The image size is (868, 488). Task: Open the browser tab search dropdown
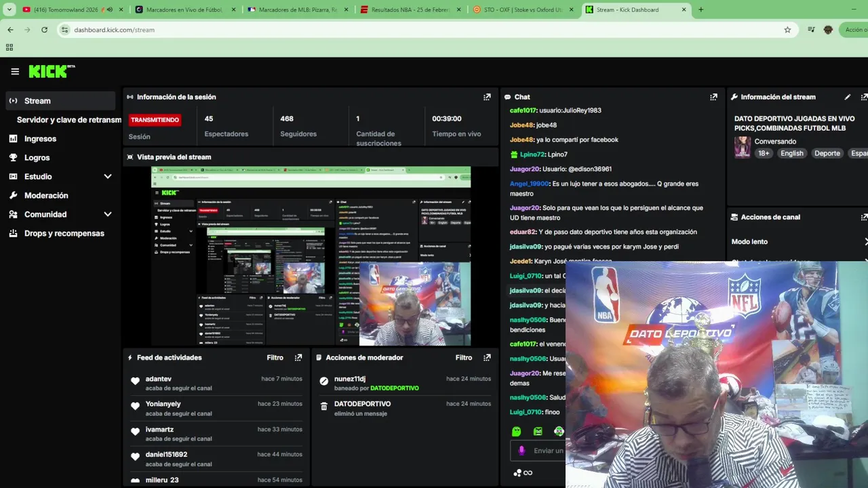coord(9,9)
